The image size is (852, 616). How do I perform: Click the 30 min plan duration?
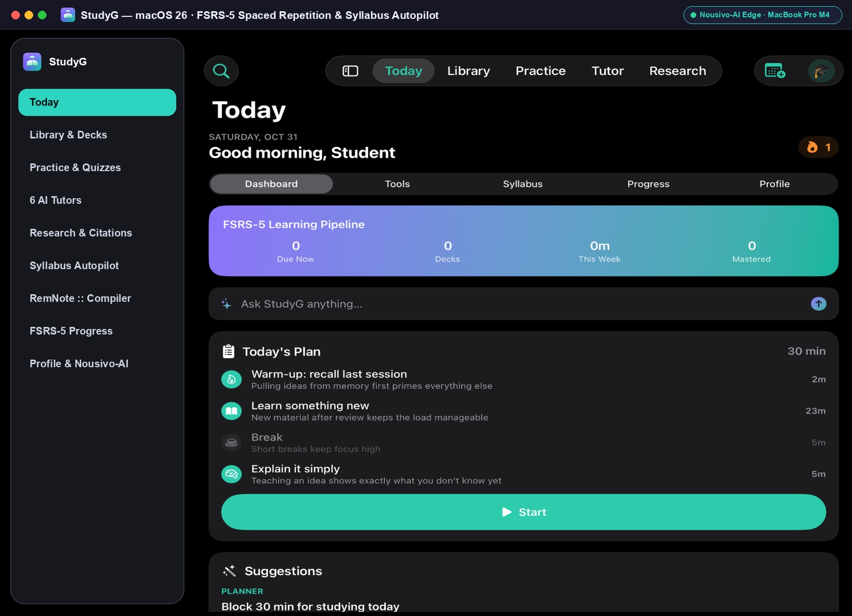[807, 351]
